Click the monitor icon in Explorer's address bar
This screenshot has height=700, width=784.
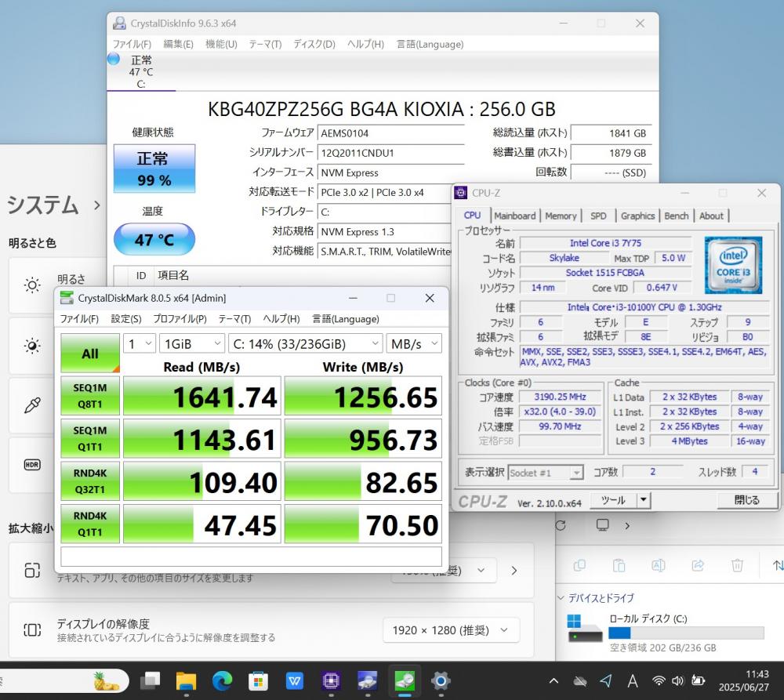click(602, 525)
